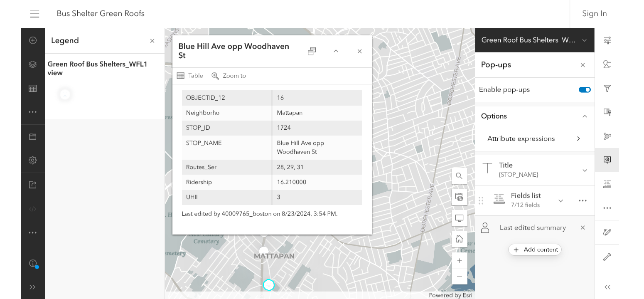644x299 pixels.
Task: Click Sign In link
Action: (595, 14)
